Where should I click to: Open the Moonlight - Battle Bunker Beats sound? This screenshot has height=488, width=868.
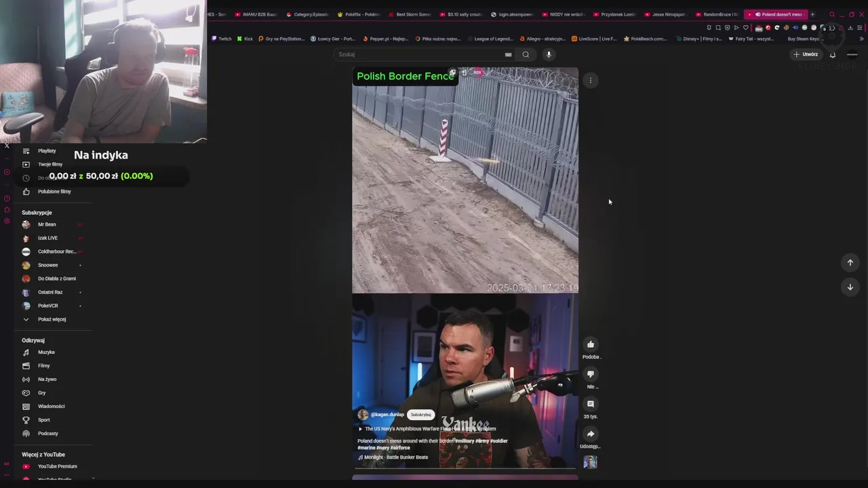click(393, 457)
